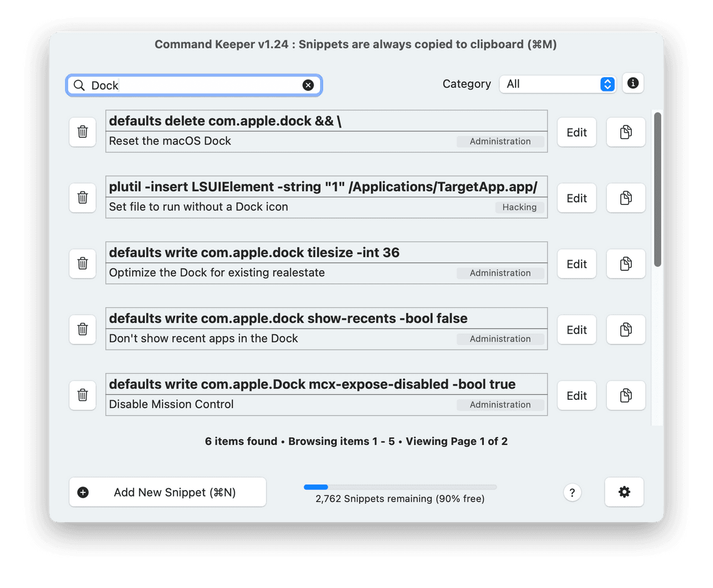Click the snippets remaining progress bar
This screenshot has width=713, height=588.
[400, 487]
